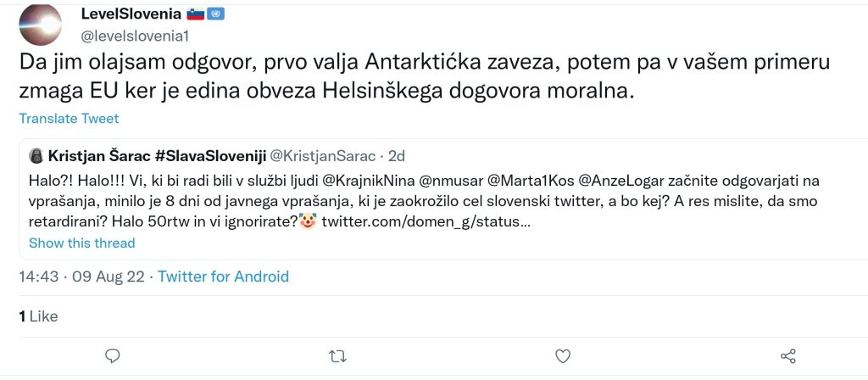The image size is (868, 380).
Task: Click the Translate Tweet link
Action: (x=69, y=119)
